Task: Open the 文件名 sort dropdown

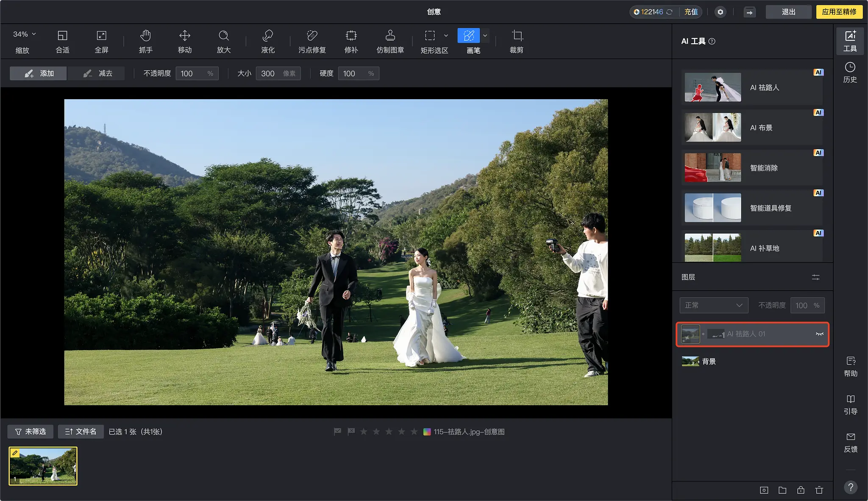Action: click(x=81, y=431)
